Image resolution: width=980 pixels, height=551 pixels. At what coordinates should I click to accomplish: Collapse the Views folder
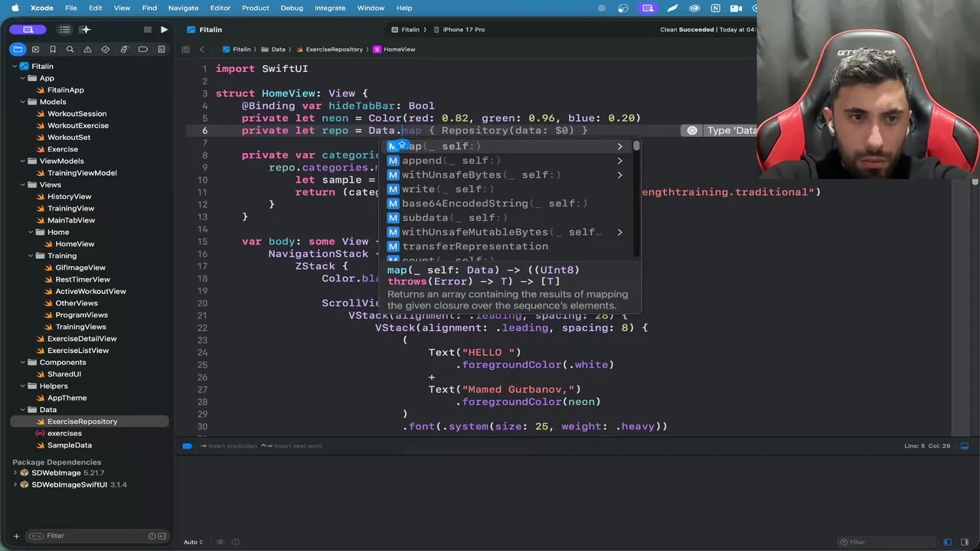(x=23, y=184)
